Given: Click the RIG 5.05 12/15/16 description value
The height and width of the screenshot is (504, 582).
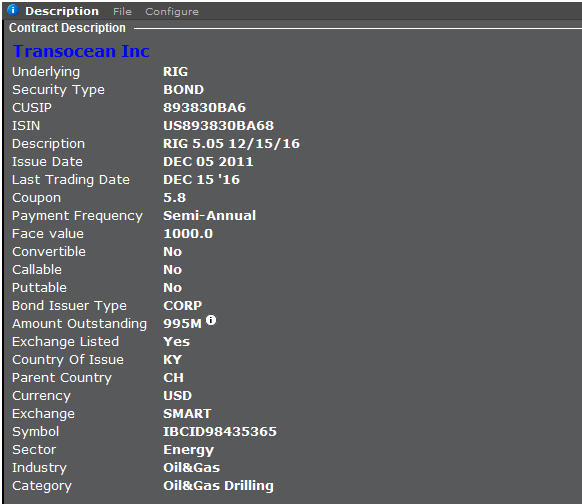Looking at the screenshot, I should (232, 144).
